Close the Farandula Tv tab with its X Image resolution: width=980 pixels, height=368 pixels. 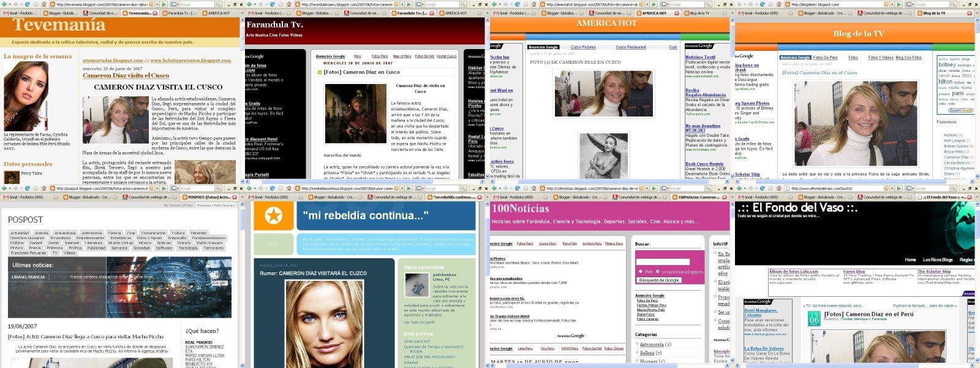432,13
